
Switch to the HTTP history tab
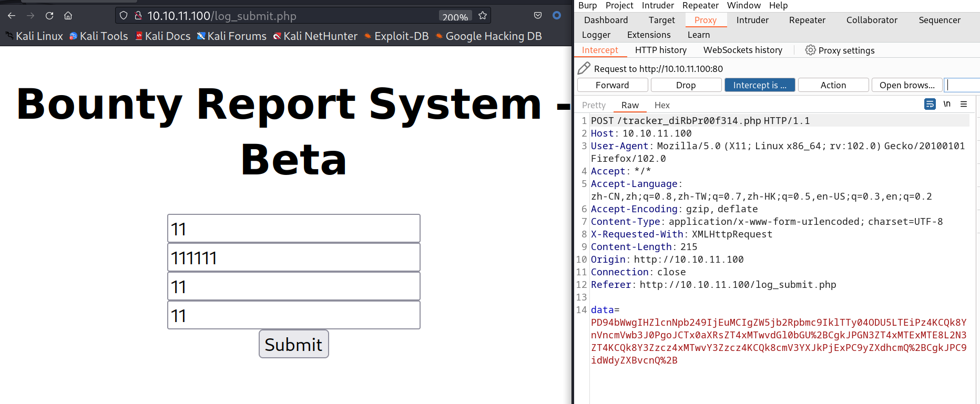click(x=660, y=50)
